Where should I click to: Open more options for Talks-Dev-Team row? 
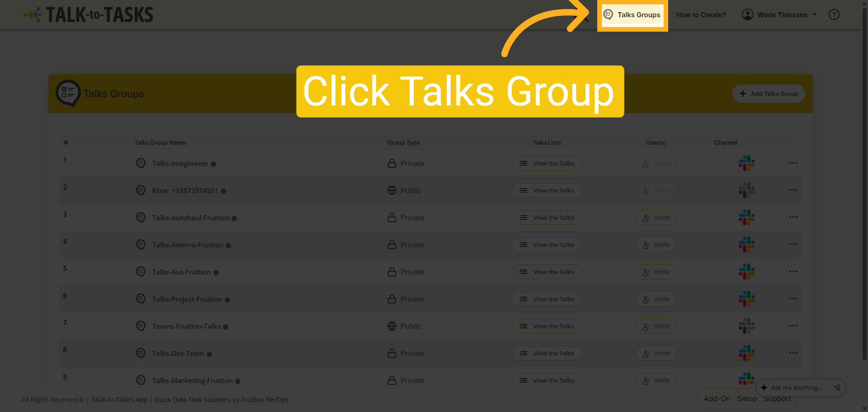pyautogui.click(x=793, y=353)
